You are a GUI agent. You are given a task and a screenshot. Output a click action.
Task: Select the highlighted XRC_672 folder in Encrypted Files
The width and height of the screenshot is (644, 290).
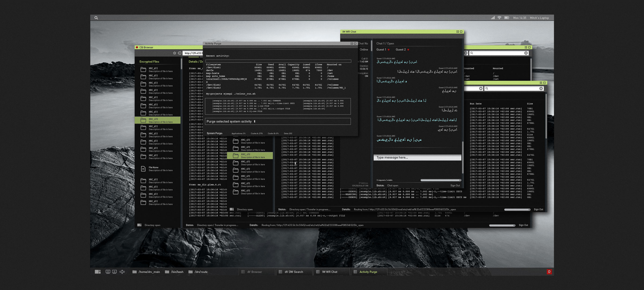pos(158,120)
